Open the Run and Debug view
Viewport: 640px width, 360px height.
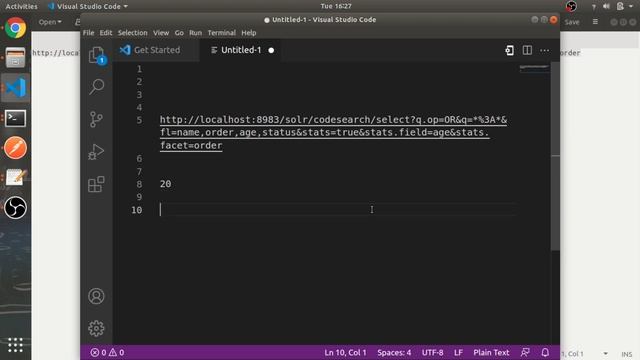point(96,152)
